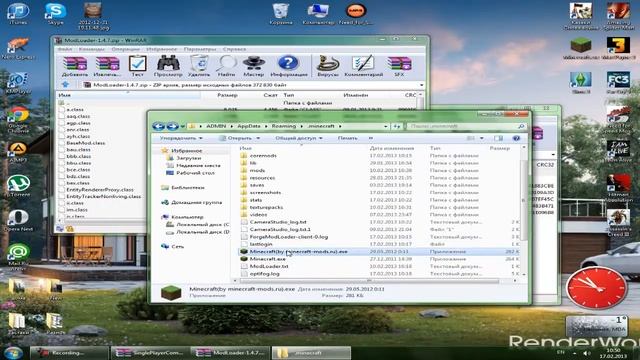Show hidden toolbar commands chevron in Explorer
The width and height of the screenshot is (640, 360).
tap(371, 138)
